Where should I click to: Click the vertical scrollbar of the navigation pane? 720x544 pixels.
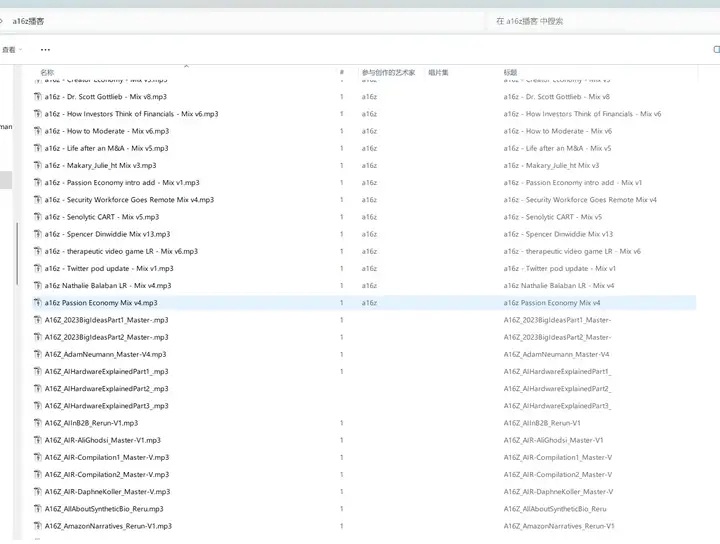pyautogui.click(x=17, y=253)
